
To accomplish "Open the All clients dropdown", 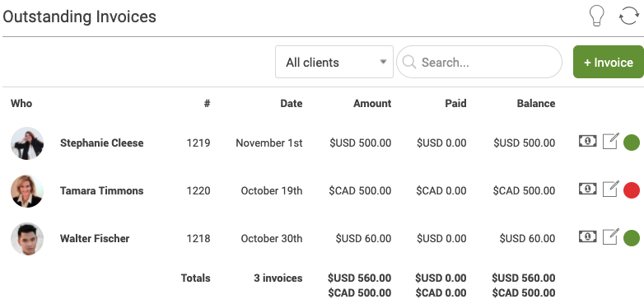I will tap(334, 62).
